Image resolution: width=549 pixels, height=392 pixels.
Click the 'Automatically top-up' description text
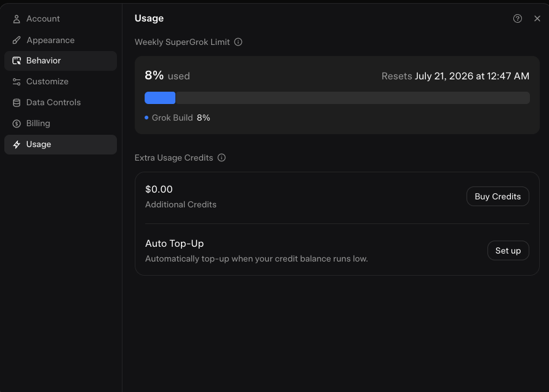pyautogui.click(x=256, y=258)
